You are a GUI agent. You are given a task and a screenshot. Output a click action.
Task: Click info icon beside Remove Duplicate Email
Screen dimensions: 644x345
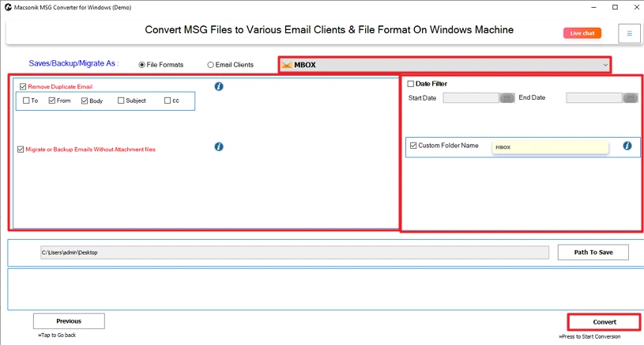[219, 86]
